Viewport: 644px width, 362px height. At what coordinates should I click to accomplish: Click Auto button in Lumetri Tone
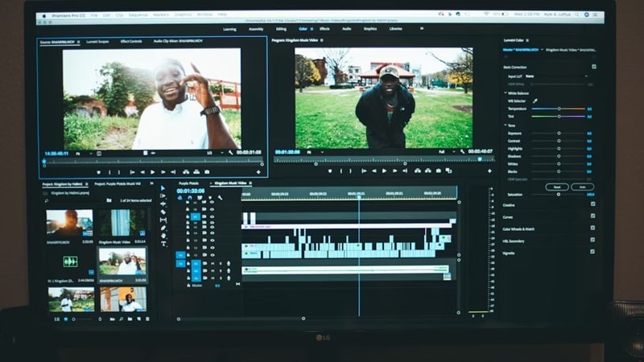coord(582,187)
